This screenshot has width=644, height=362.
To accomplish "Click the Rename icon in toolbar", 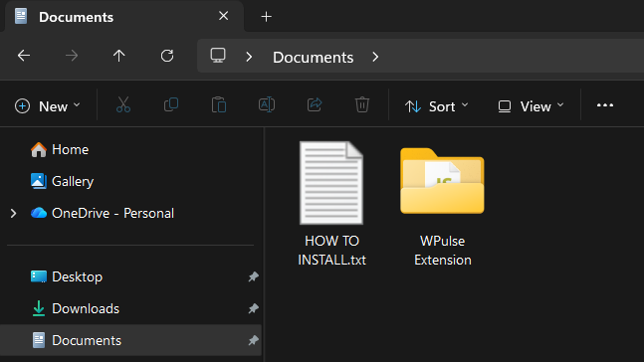I will pyautogui.click(x=267, y=105).
